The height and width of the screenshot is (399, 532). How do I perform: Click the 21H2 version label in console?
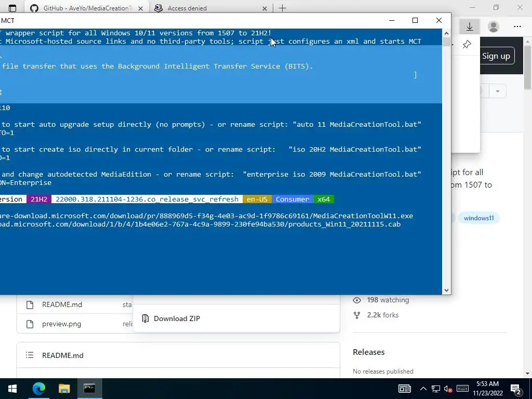[39, 199]
